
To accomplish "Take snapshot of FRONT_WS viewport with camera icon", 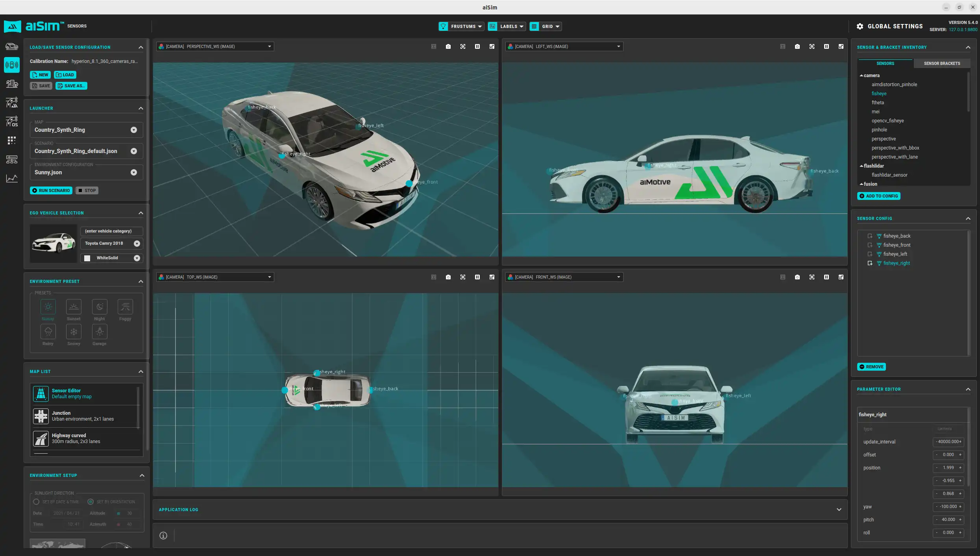I will coord(797,277).
